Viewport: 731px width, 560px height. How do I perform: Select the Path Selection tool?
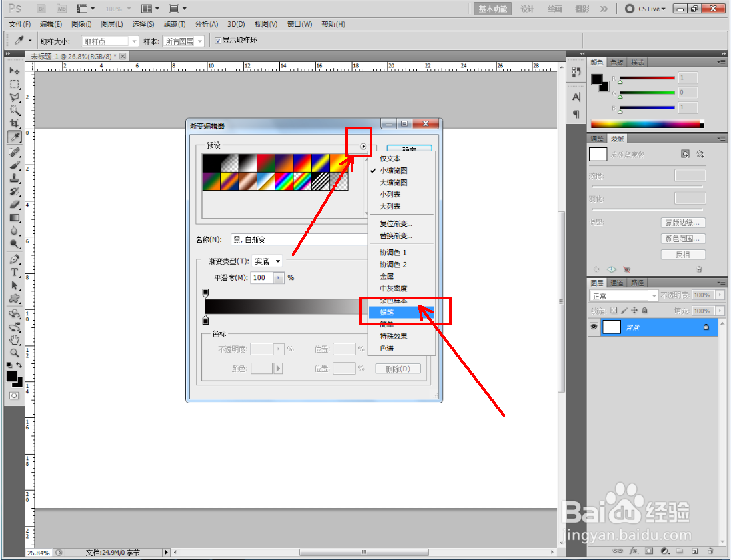pos(15,285)
